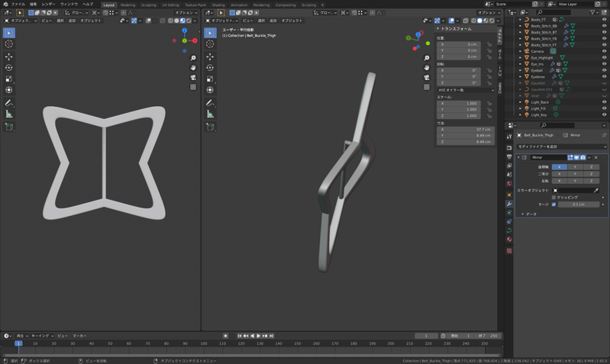Toggle visibility of Light_Key in outliner

coord(604,114)
